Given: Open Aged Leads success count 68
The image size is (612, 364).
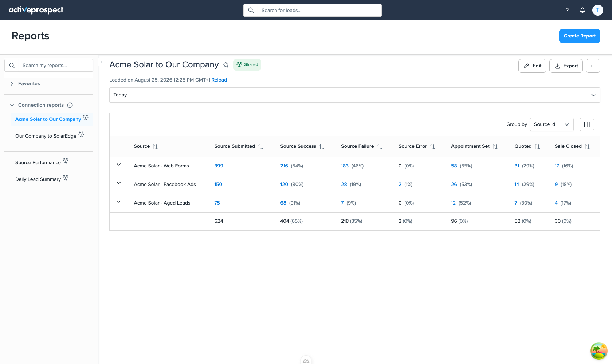Looking at the screenshot, I should pyautogui.click(x=283, y=203).
